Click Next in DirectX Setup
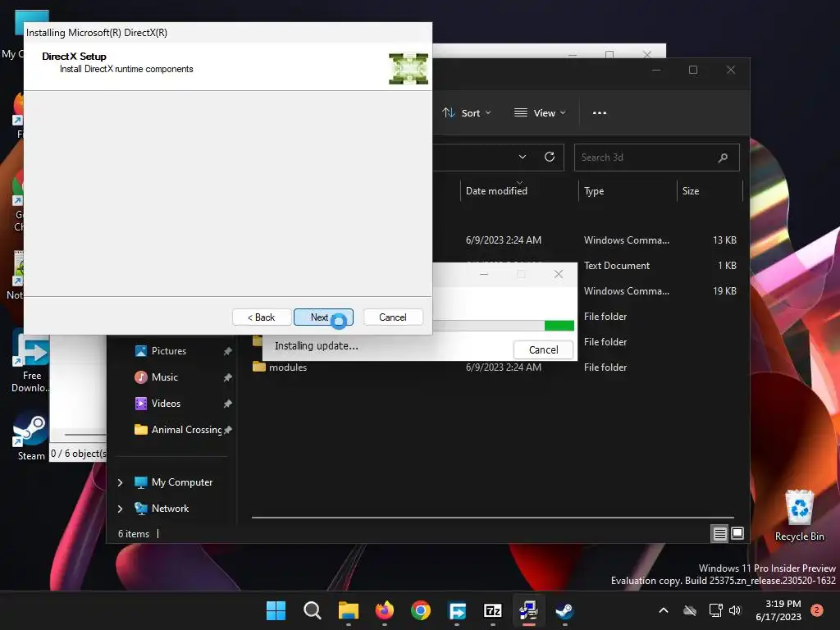Image resolution: width=840 pixels, height=630 pixels. click(x=323, y=317)
